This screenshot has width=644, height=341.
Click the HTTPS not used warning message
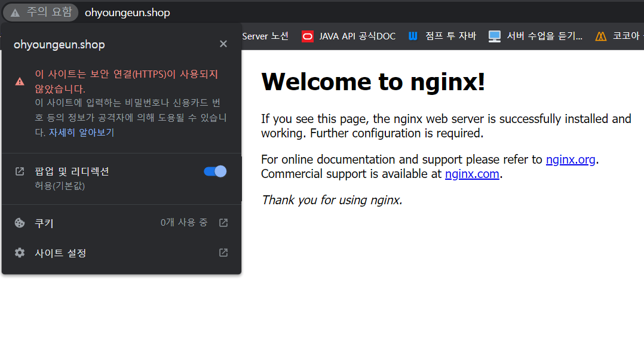(127, 81)
